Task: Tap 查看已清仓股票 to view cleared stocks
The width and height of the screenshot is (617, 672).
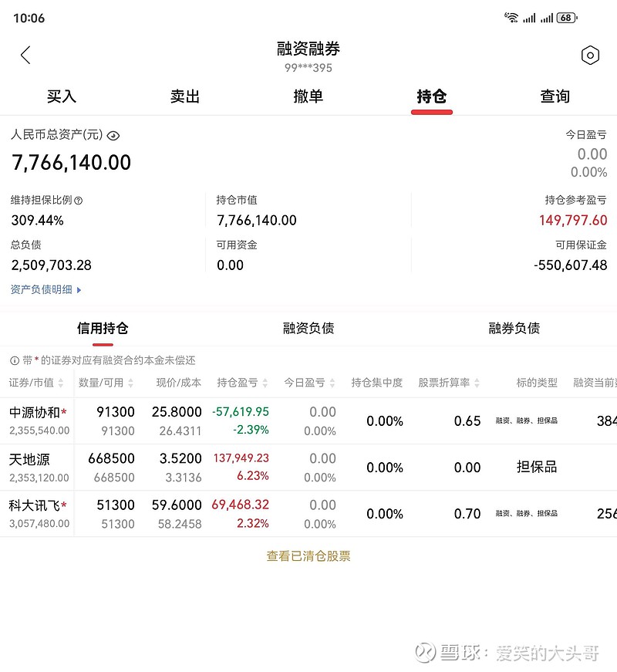Action: pyautogui.click(x=308, y=555)
